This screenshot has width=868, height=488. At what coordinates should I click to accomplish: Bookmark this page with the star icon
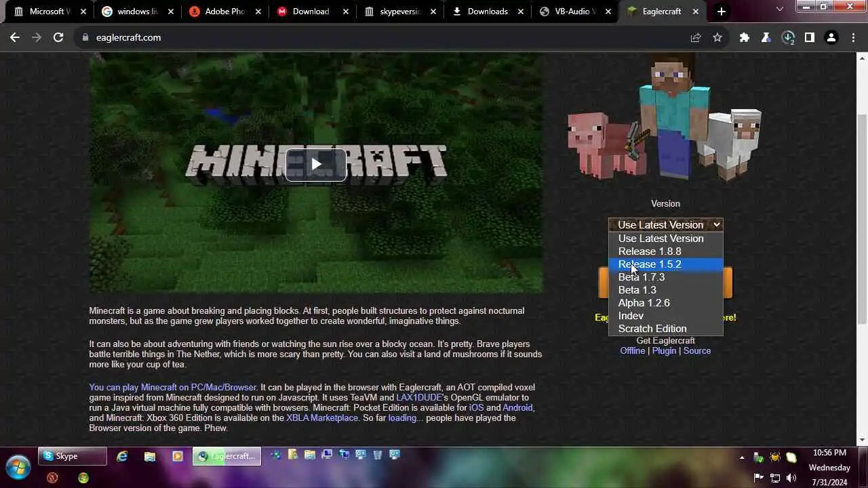[x=717, y=37]
